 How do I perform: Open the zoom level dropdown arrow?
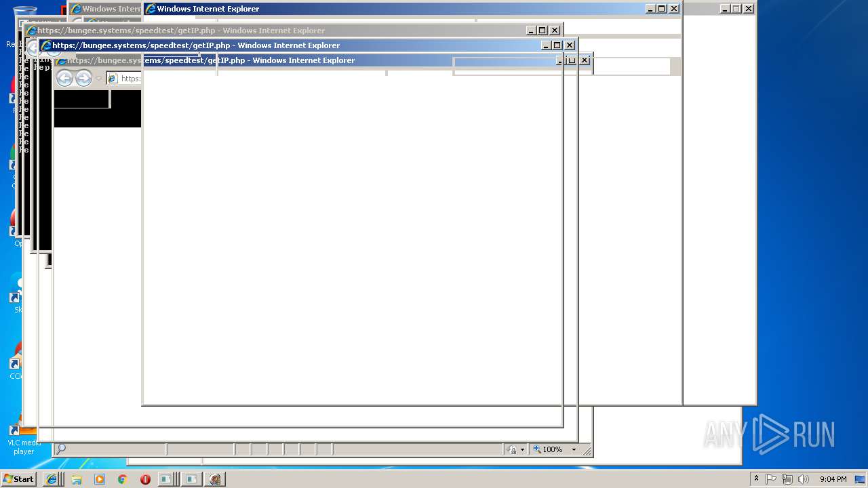coord(574,449)
